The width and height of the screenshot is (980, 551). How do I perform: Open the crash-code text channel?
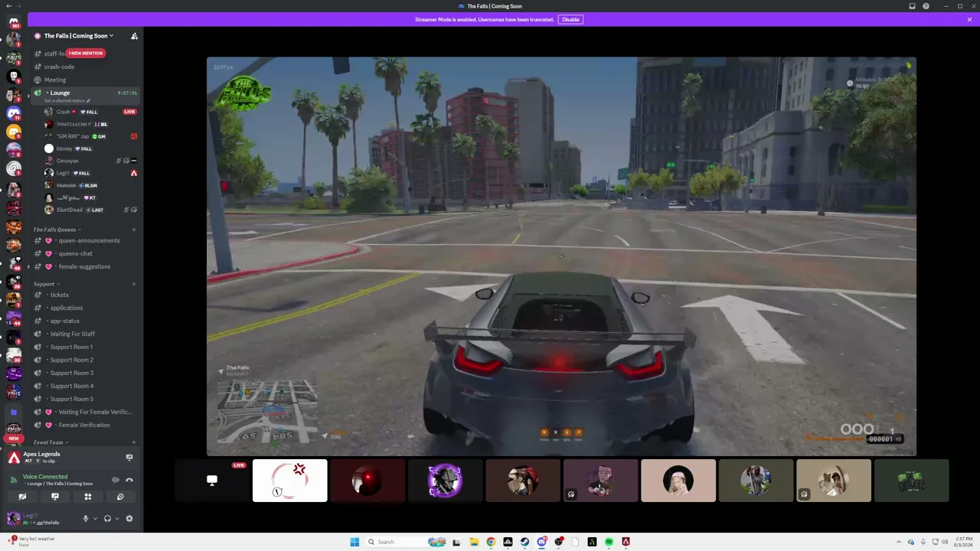[86, 67]
